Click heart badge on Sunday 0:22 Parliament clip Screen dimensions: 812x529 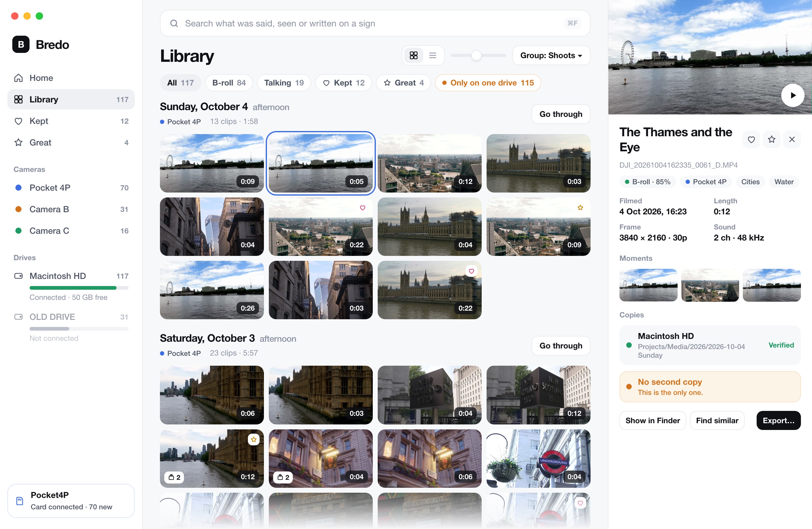[x=471, y=271]
